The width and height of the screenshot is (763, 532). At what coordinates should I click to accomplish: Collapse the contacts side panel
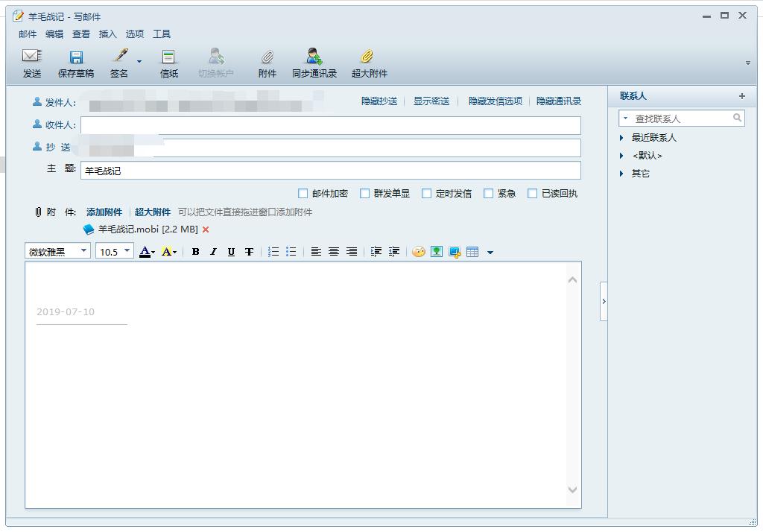(x=604, y=301)
